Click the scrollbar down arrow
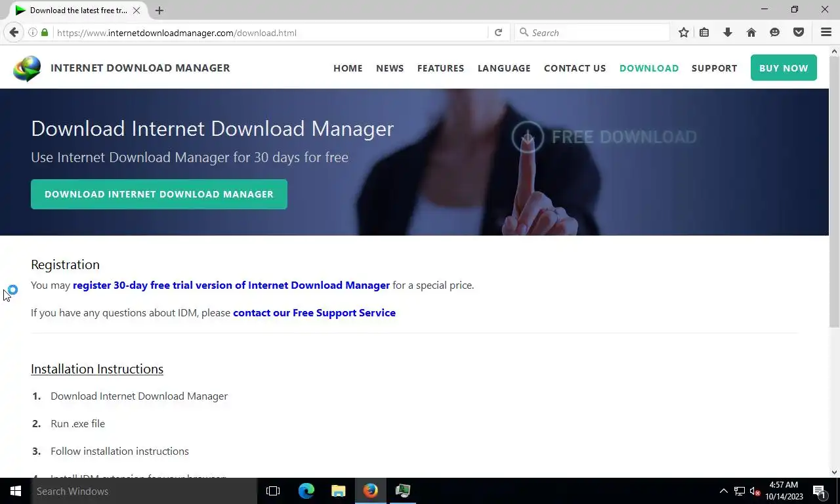The height and width of the screenshot is (504, 840). (x=835, y=472)
